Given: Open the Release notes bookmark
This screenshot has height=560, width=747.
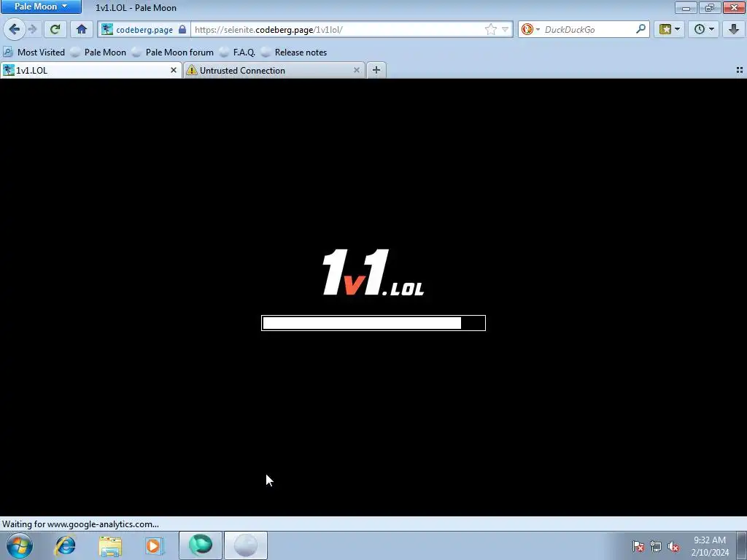Looking at the screenshot, I should click(x=294, y=52).
